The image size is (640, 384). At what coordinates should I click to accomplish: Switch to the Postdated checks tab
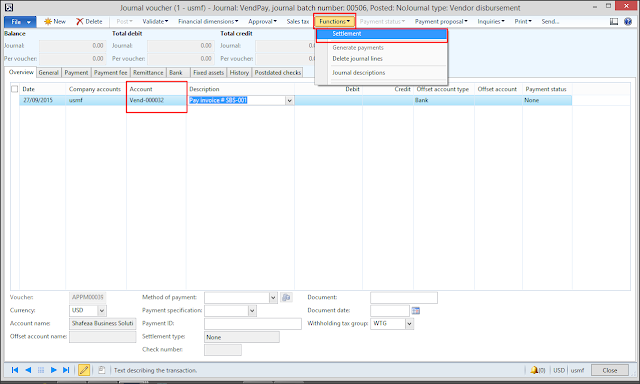point(278,73)
